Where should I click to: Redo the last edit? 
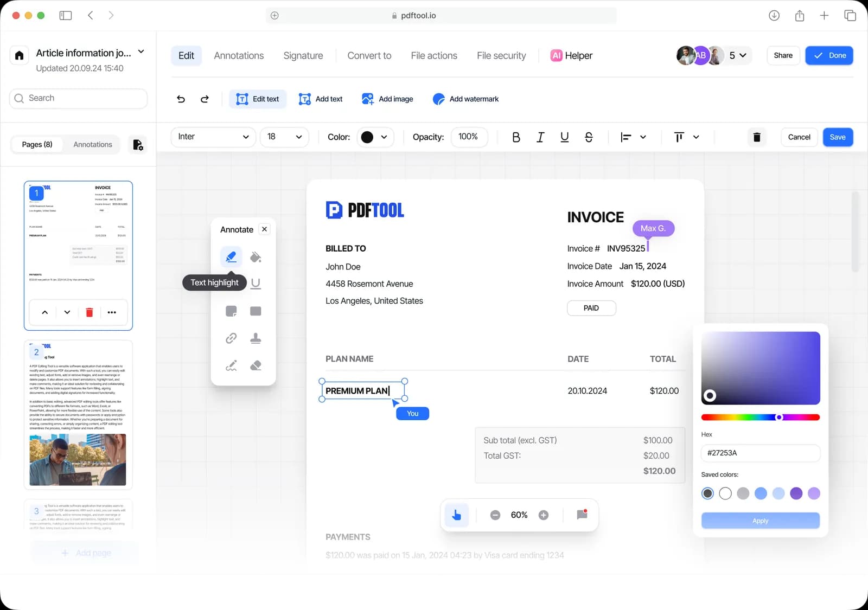(205, 99)
